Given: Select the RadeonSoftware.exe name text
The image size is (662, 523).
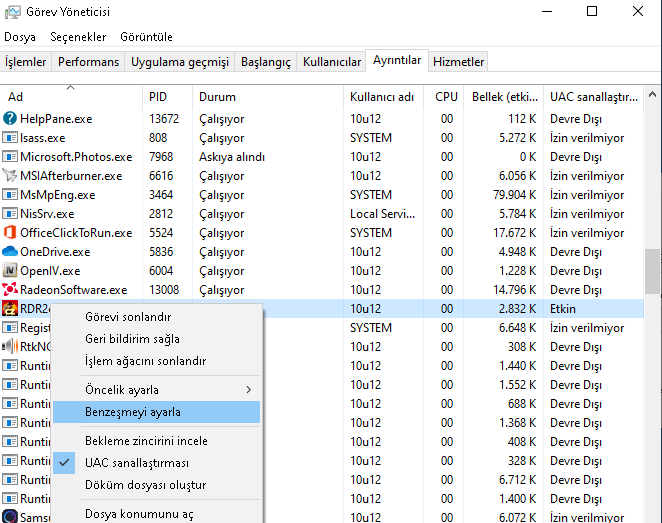Looking at the screenshot, I should tap(73, 290).
